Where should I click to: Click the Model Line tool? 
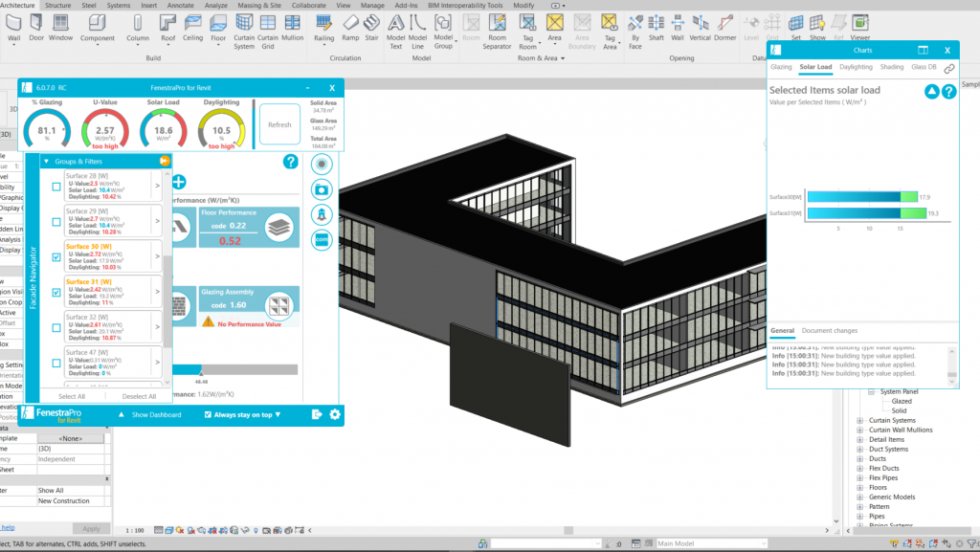click(417, 33)
